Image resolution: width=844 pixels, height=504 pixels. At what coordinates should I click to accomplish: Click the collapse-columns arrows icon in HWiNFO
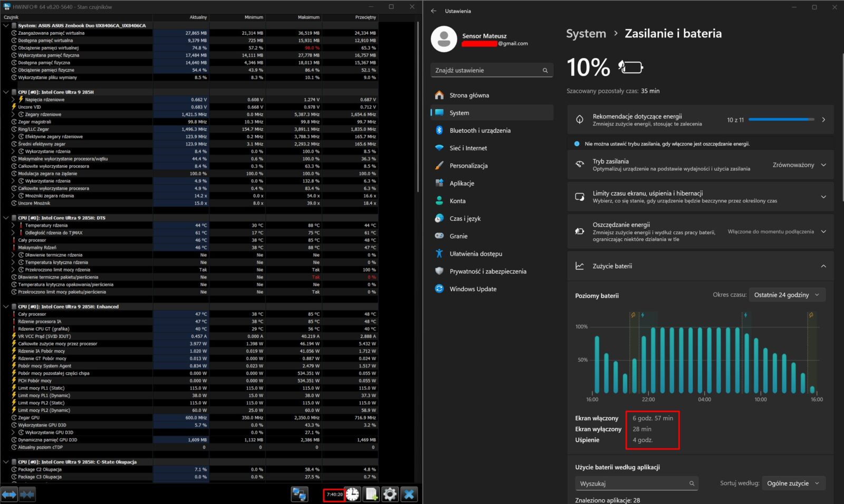point(27,494)
